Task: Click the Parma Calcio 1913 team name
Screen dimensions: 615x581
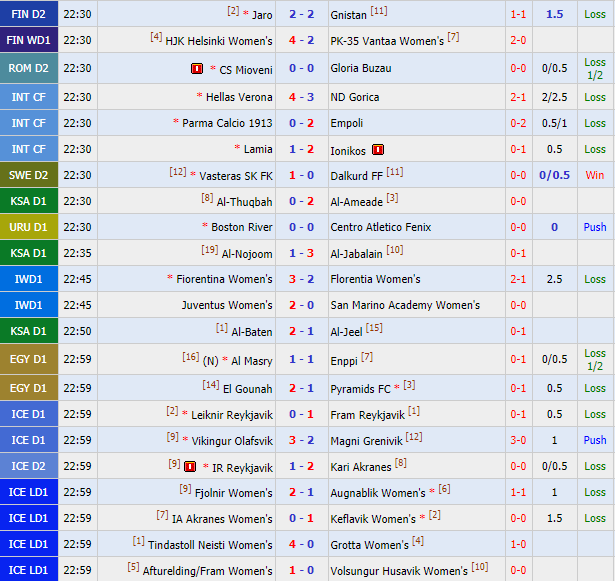Action: click(227, 123)
